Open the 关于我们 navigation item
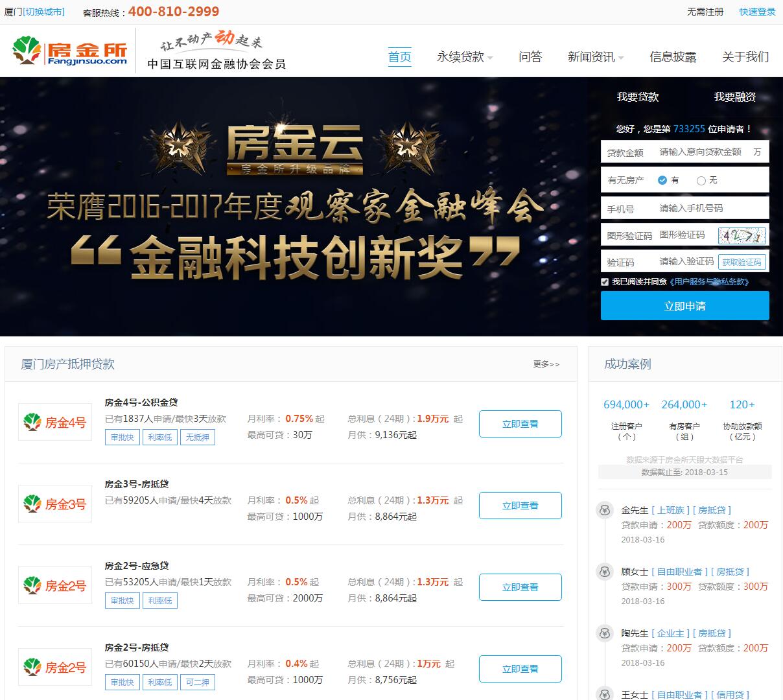This screenshot has height=700, width=783. point(745,57)
